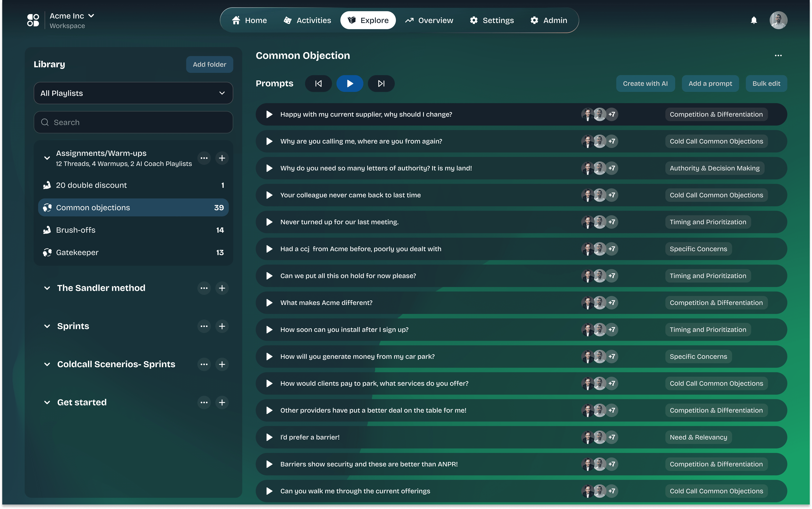Expand the Get started folder
The width and height of the screenshot is (812, 509).
pyautogui.click(x=47, y=403)
